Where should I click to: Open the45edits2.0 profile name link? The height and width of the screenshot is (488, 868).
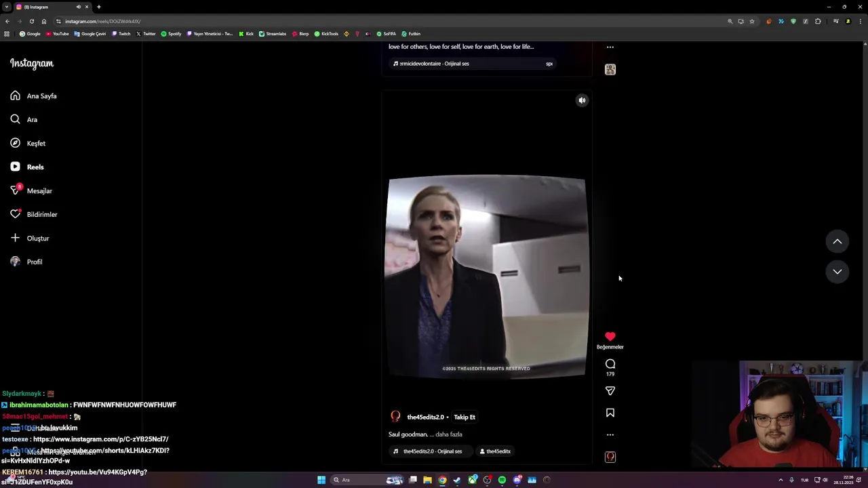(x=425, y=417)
